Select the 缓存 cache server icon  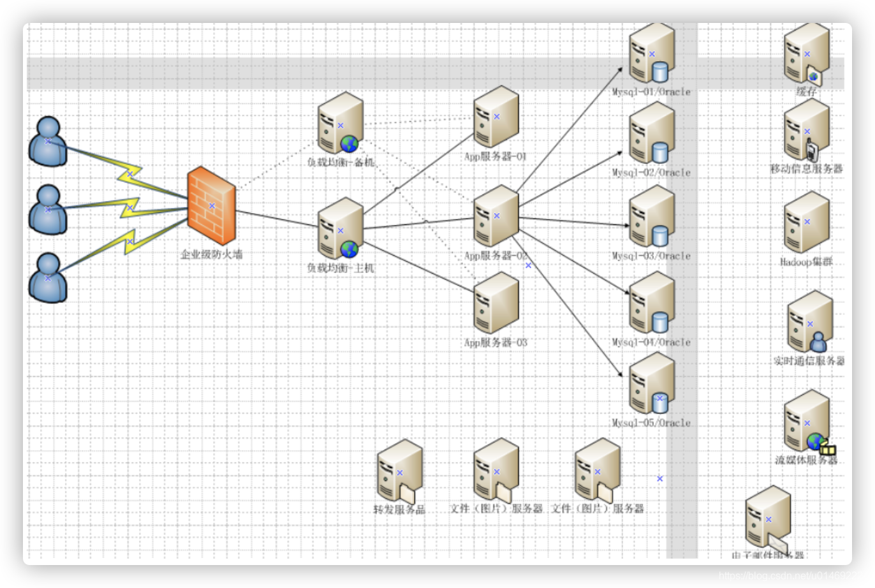807,54
